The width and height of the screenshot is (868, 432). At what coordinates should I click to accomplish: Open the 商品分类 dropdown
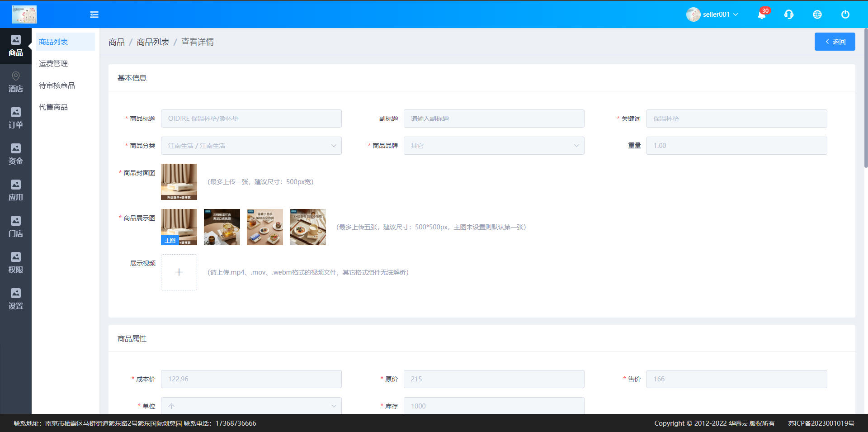click(x=251, y=146)
